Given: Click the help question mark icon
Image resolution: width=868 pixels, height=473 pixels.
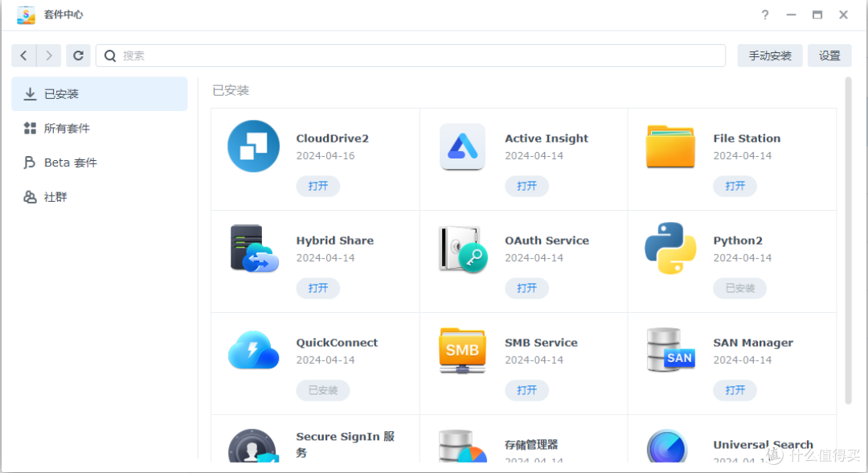Looking at the screenshot, I should tap(764, 14).
